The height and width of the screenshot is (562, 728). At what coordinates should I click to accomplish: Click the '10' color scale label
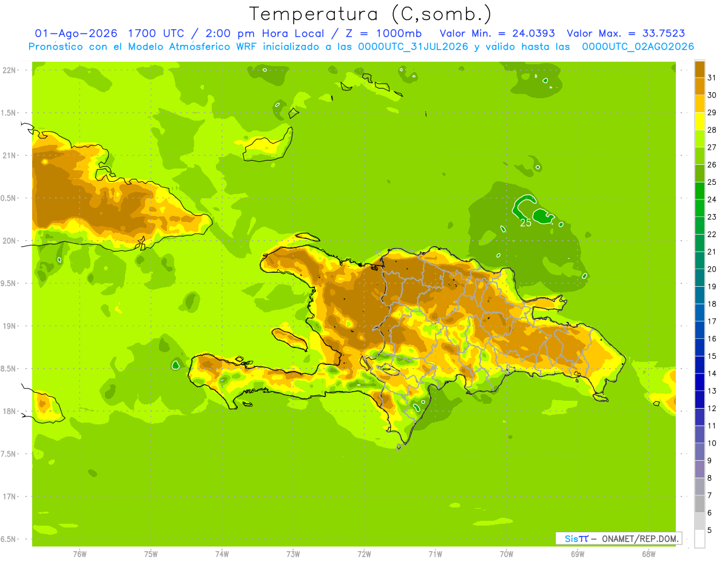pos(712,443)
